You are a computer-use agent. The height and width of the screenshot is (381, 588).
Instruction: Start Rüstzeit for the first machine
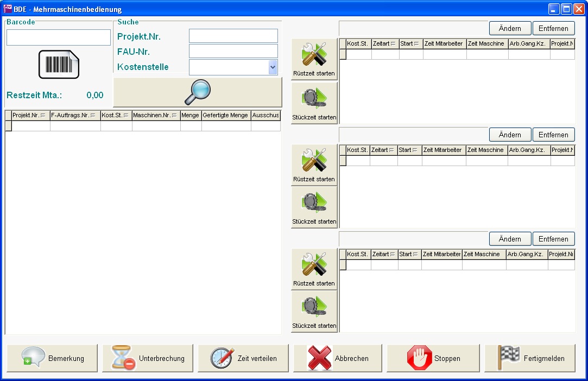pyautogui.click(x=314, y=59)
